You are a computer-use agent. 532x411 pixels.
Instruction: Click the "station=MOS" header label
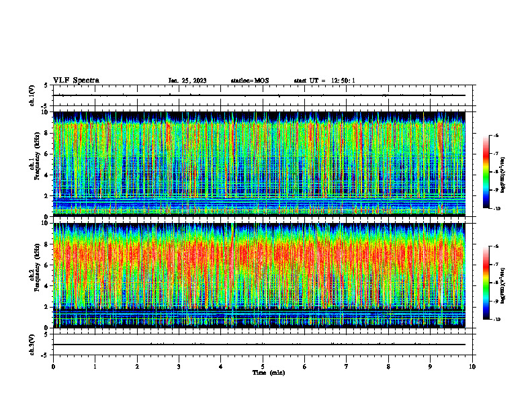(250, 81)
